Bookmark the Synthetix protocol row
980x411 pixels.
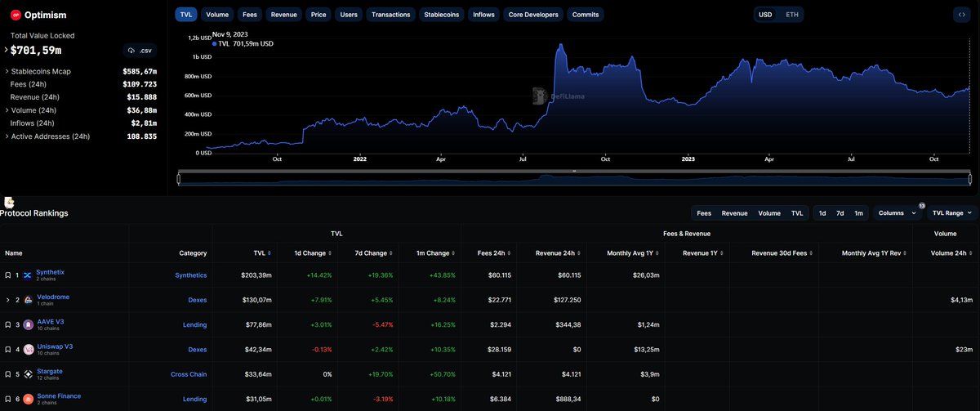(8, 275)
